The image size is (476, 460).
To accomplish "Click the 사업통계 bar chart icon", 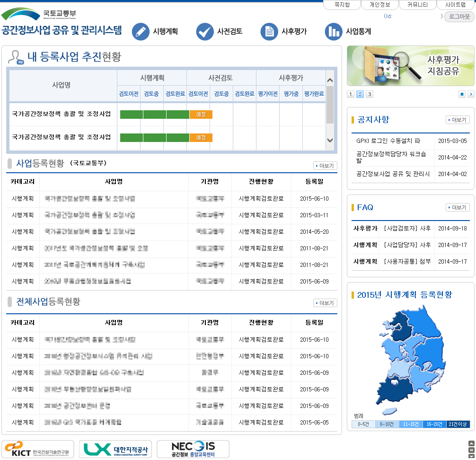I will tap(333, 31).
